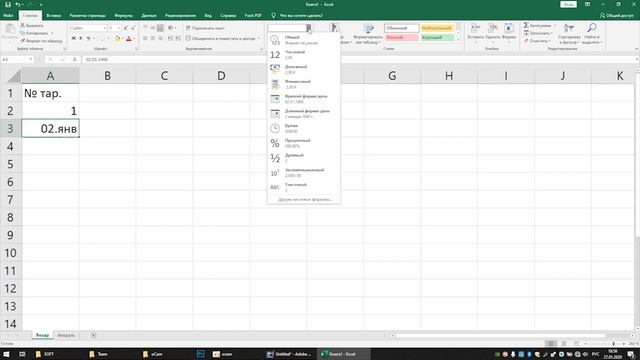Open More number formats link
640x360 pixels.
click(305, 200)
